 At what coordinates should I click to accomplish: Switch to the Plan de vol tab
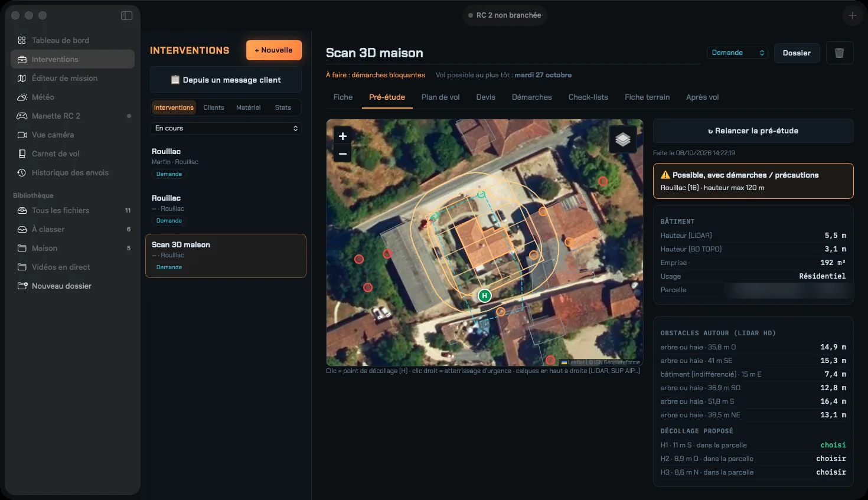tap(440, 97)
